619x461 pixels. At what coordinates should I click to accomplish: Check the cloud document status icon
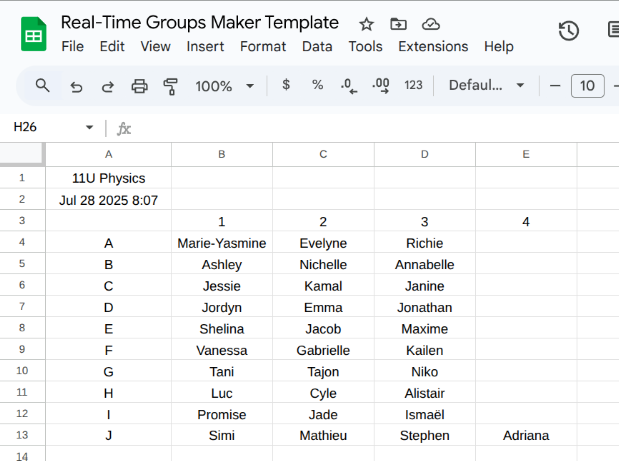(430, 24)
